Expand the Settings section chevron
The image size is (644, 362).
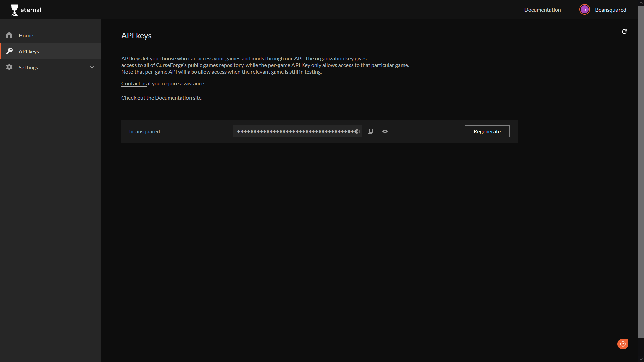(92, 67)
